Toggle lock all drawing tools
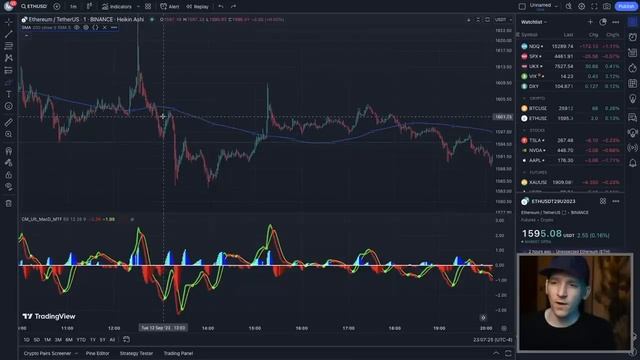 point(9,175)
